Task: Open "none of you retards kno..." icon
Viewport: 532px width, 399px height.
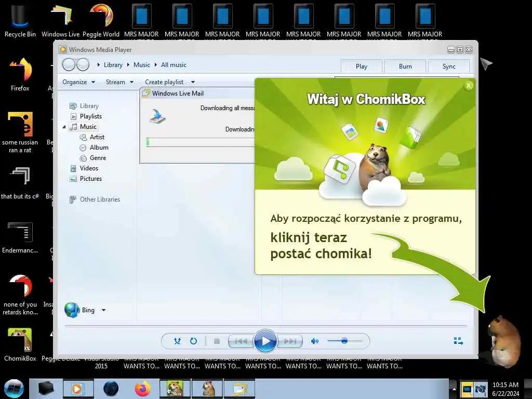Action: point(20,295)
